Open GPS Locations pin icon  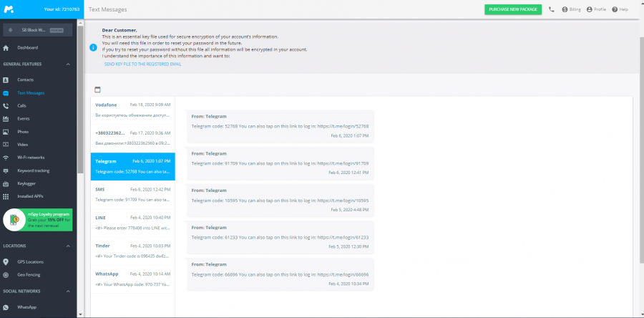tap(6, 261)
